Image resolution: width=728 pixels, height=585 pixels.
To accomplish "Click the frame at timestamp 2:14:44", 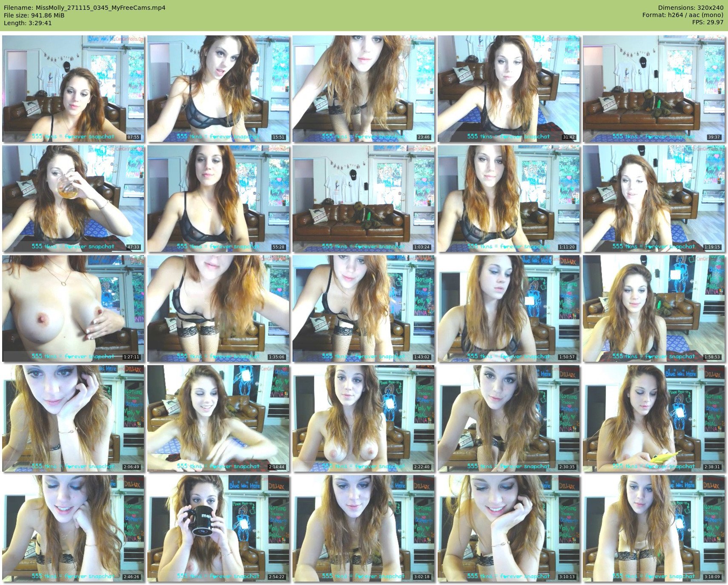I will coord(218,418).
